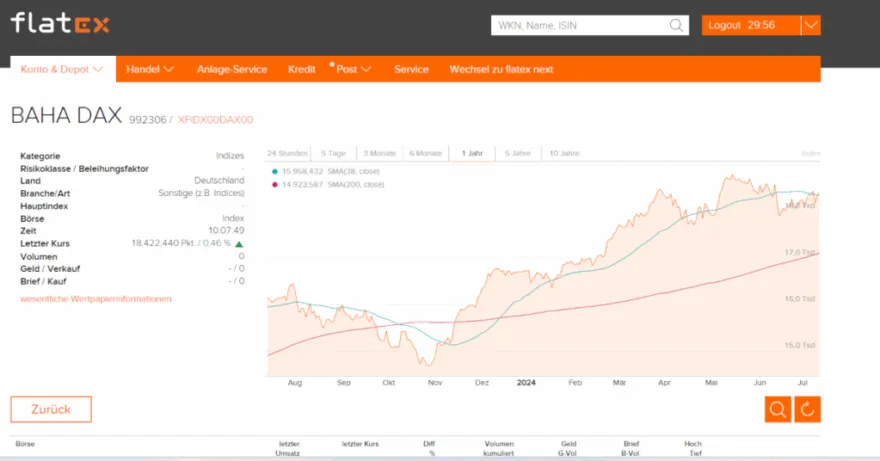Select the 10 Jahre chart range
Screen dimensions: 880x461
564,153
